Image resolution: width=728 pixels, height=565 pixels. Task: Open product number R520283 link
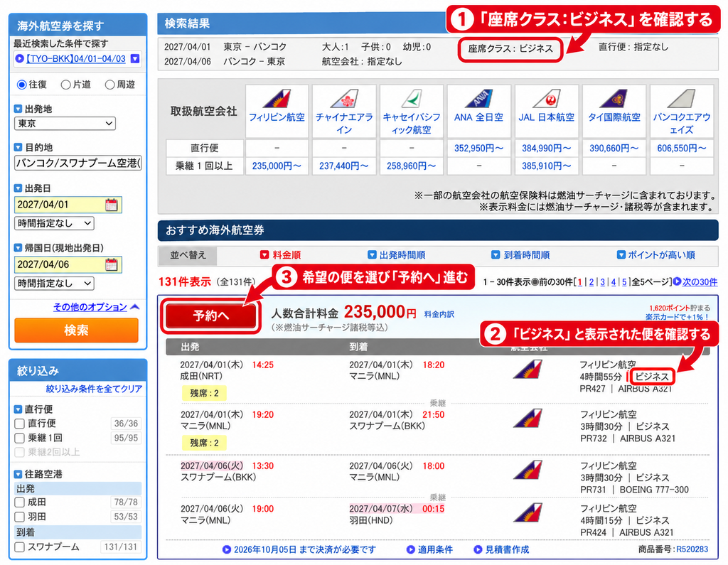(x=692, y=549)
